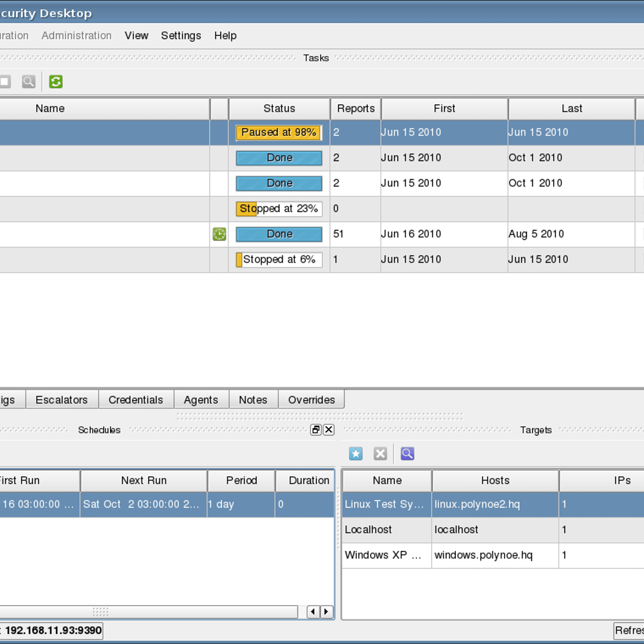The height and width of the screenshot is (644, 644).
Task: Click the Period column header in Schedules
Action: click(x=242, y=481)
